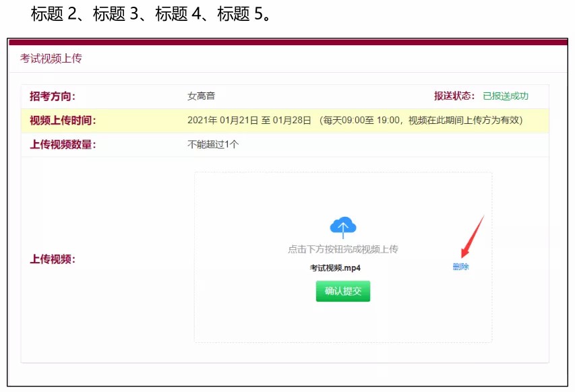The image size is (575, 392).
Task: Click the 删除 link beside the file
Action: 460,267
